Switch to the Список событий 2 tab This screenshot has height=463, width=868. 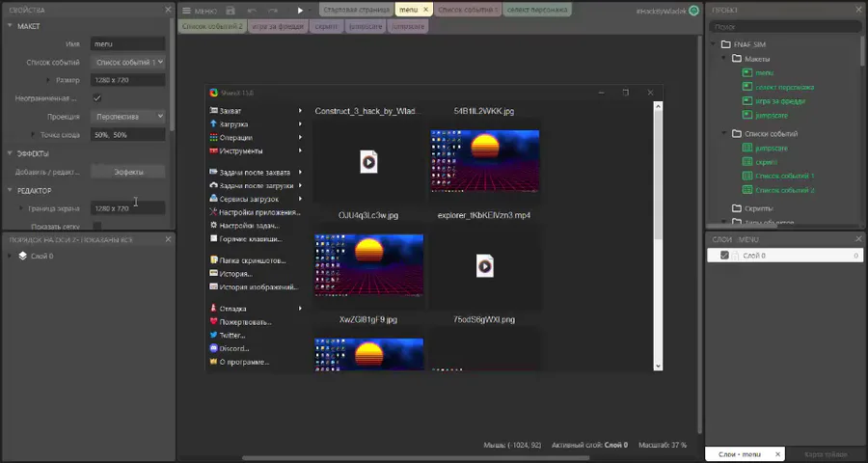coord(212,26)
